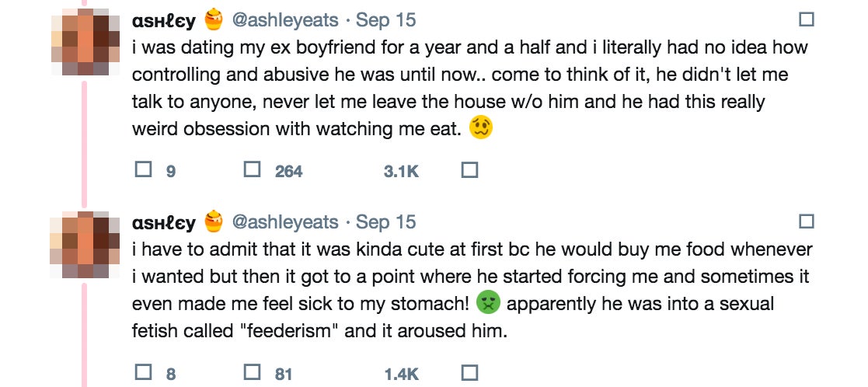This screenshot has width=868, height=387.
Task: Like the tweet showing 1.4K likes
Action: 400,374
